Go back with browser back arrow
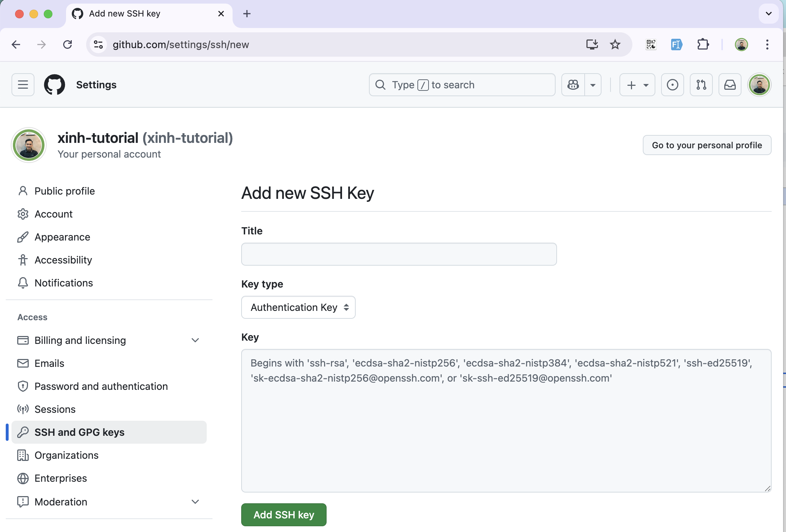The height and width of the screenshot is (532, 786). (x=16, y=45)
